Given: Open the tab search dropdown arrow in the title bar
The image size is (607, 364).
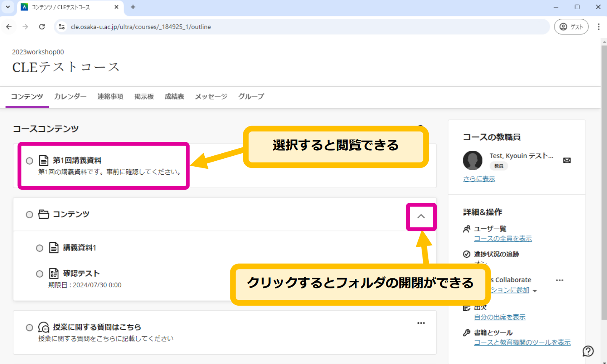Looking at the screenshot, I should (8, 7).
